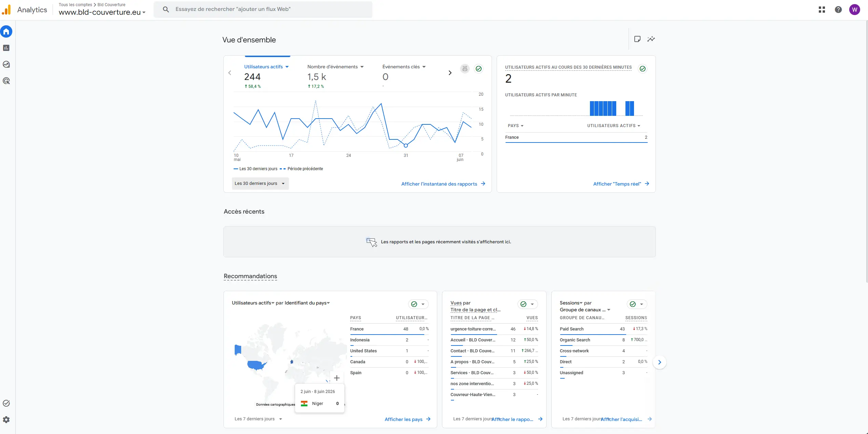Open the setup assistant check icon in sidebar
Viewport: 868px width, 434px height.
6,403
